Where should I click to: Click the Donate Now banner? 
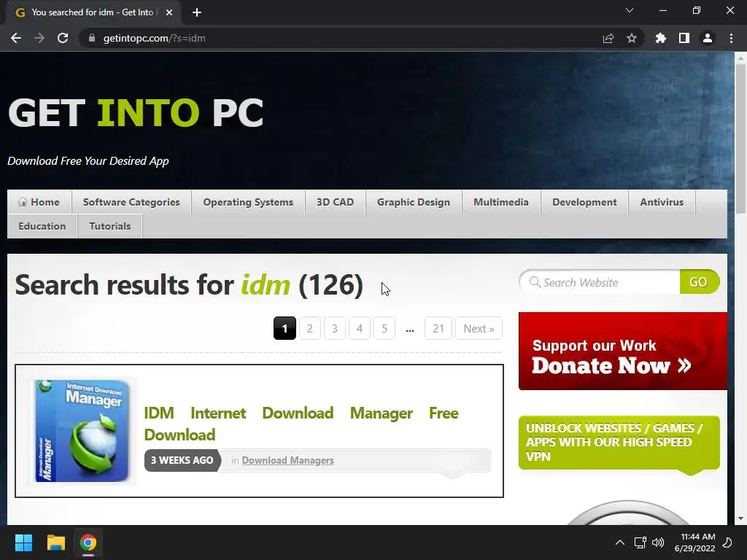coord(623,351)
